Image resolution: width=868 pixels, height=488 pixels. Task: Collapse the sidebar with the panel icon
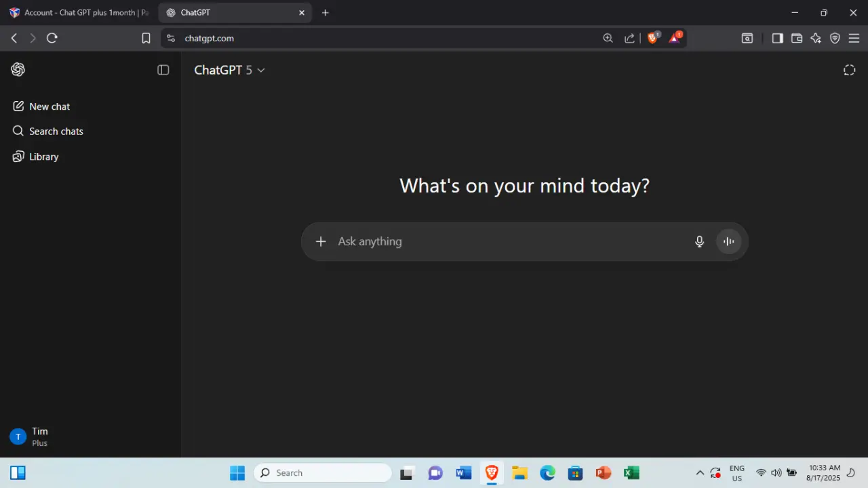pos(163,70)
